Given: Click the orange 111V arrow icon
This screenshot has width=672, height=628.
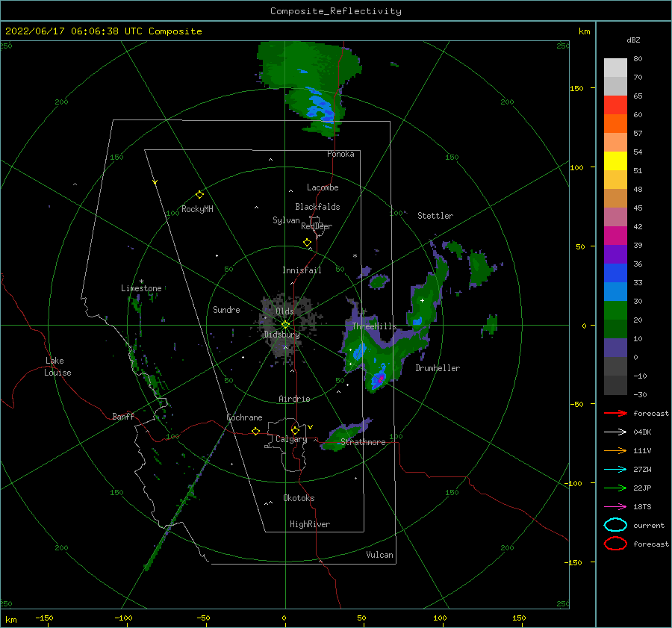Looking at the screenshot, I should tap(615, 450).
